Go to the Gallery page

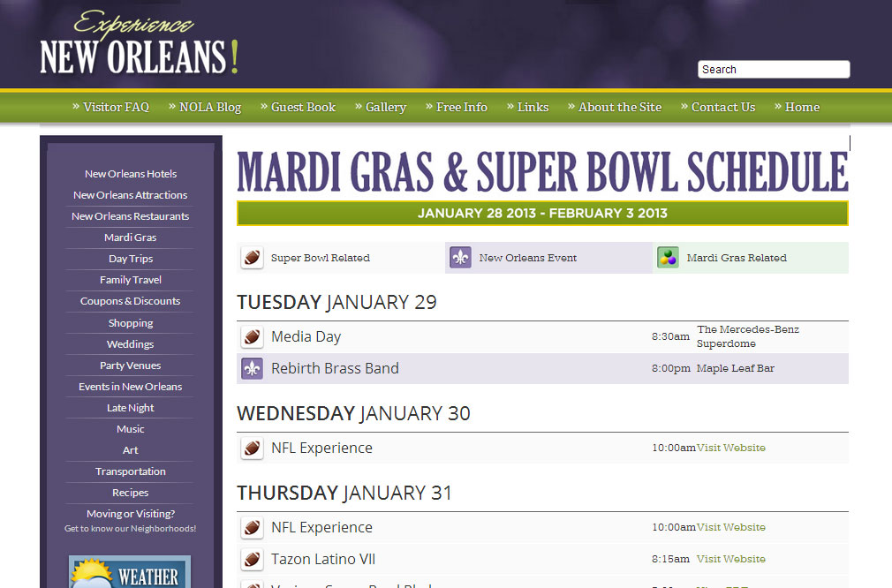point(381,107)
